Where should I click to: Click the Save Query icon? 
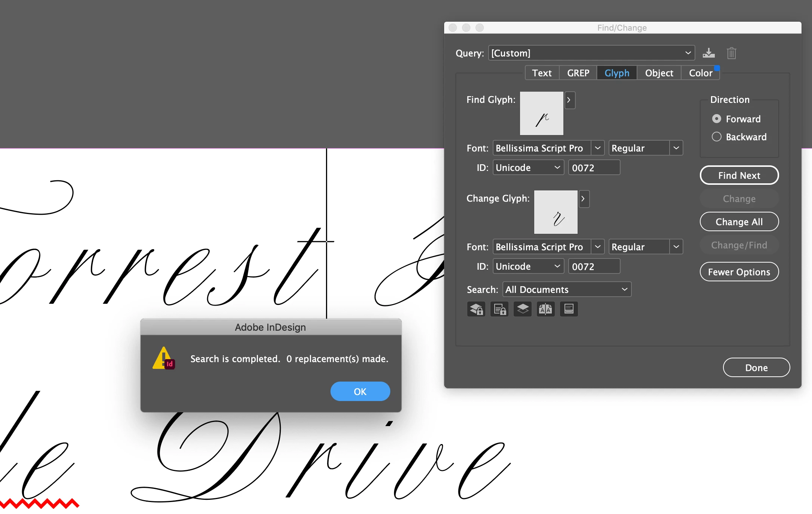(x=708, y=53)
